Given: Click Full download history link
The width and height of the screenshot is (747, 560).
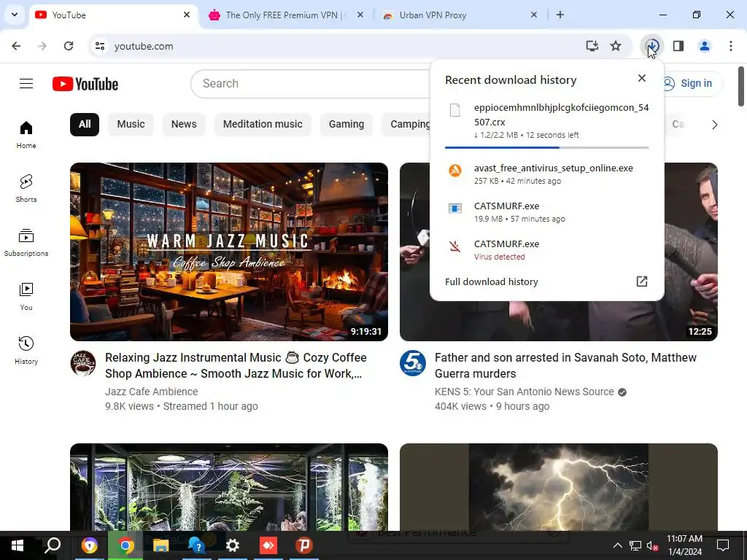Looking at the screenshot, I should coord(491,281).
